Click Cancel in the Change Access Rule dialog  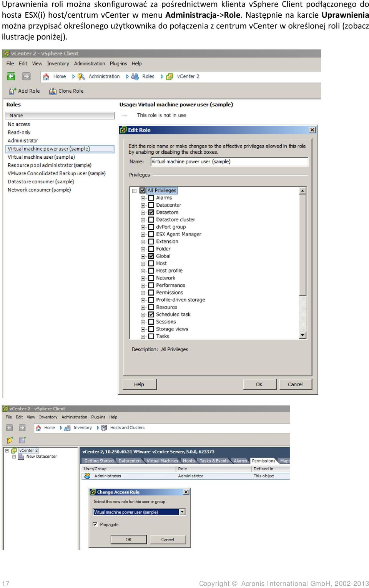[x=168, y=540]
